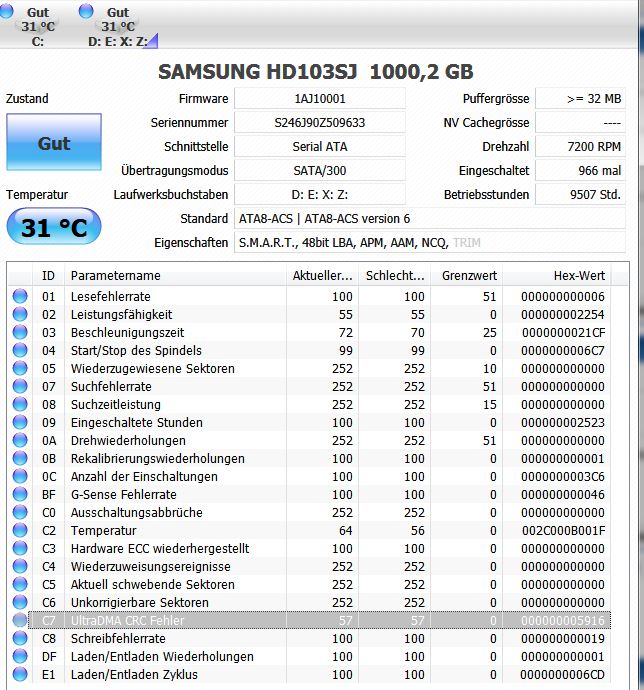
Task: Click the ID column header
Action: click(x=48, y=275)
